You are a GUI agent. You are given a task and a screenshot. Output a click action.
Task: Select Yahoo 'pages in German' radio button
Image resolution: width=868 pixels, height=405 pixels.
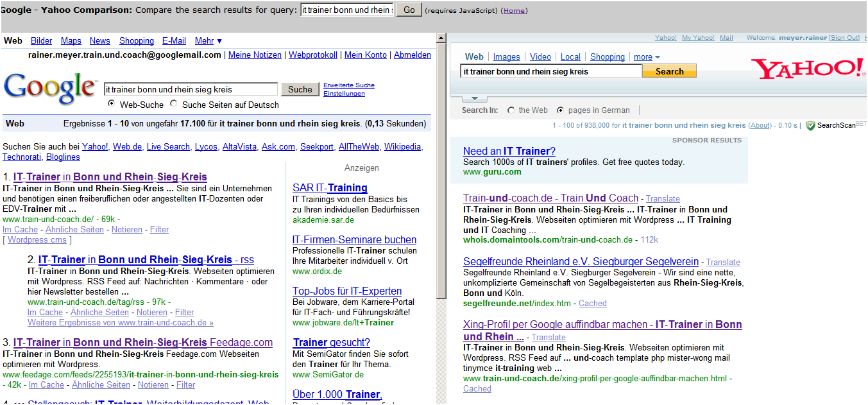pos(561,110)
